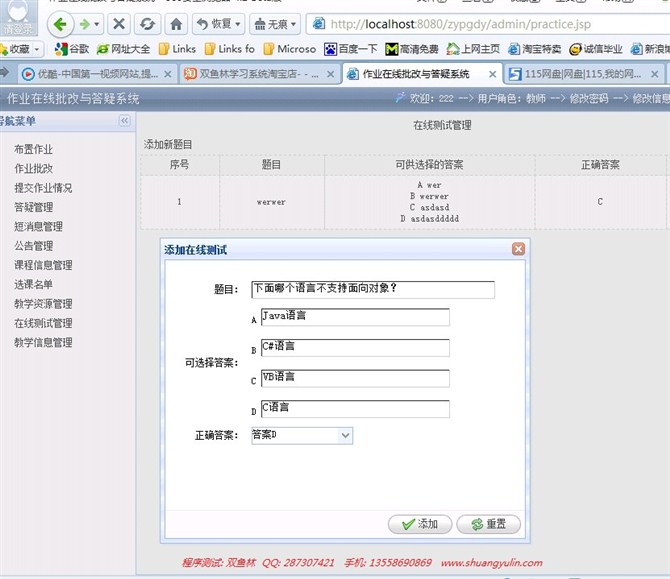Screen dimensions: 670x579
Task: Open the Links bookmark folder
Action: 177,49
